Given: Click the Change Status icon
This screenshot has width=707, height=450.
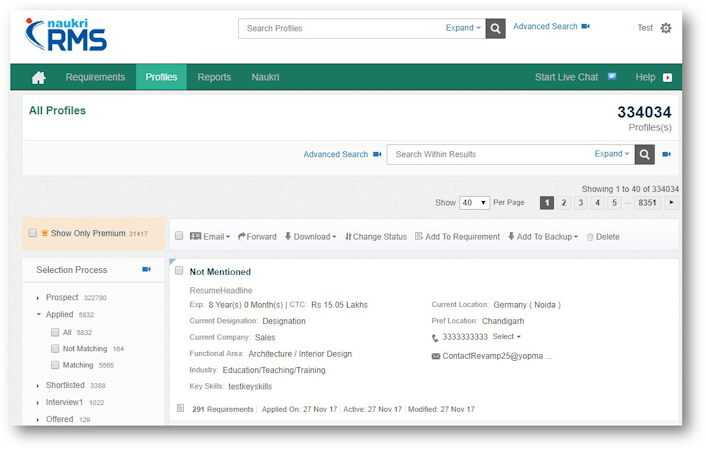Looking at the screenshot, I should [x=348, y=237].
